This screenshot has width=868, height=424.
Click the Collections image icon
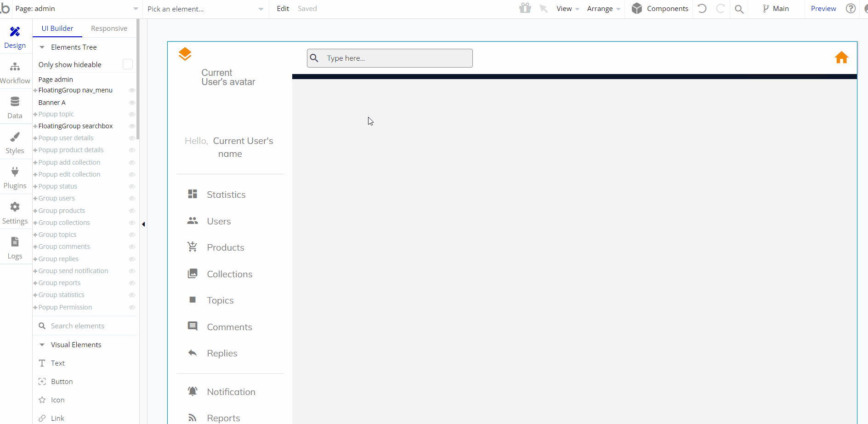point(193,274)
